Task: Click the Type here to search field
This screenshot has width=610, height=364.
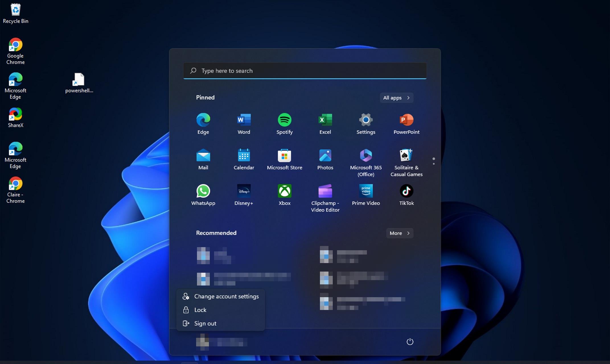Action: (305, 71)
